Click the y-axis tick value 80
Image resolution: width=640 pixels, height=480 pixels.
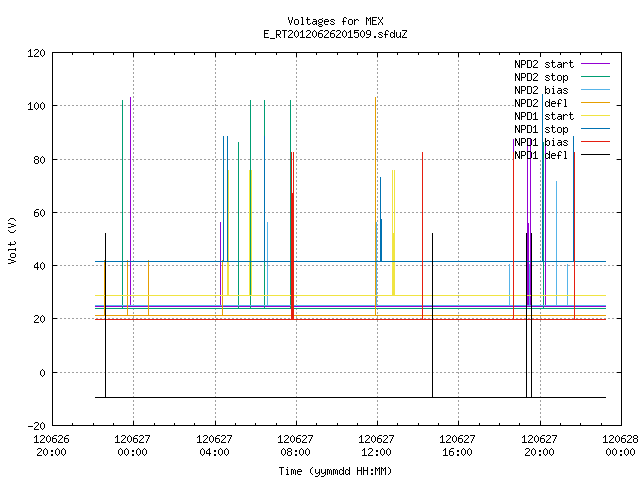click(39, 160)
